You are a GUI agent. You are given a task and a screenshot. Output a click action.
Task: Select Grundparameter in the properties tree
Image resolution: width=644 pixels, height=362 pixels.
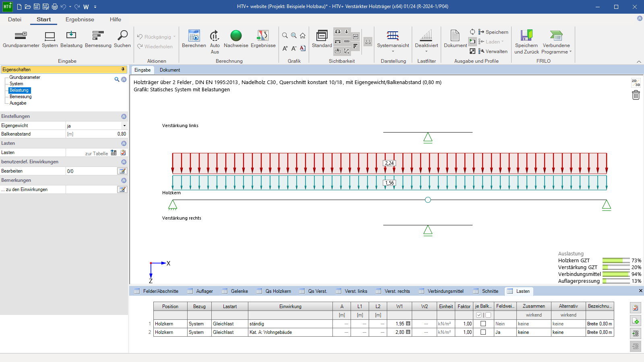[x=25, y=77]
